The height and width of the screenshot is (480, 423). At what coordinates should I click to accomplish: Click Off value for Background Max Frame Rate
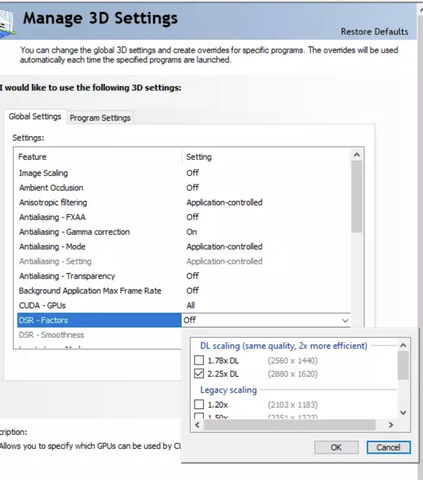(x=192, y=291)
